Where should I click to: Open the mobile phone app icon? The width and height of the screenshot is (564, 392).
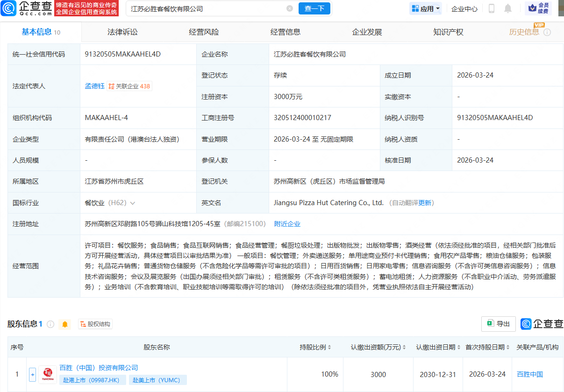pos(492,8)
